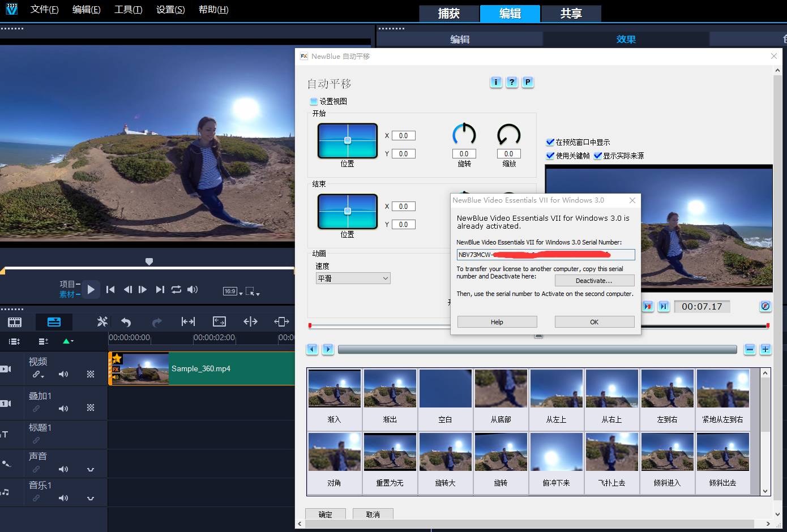Click the preview scrubber handle under video

coord(149,261)
